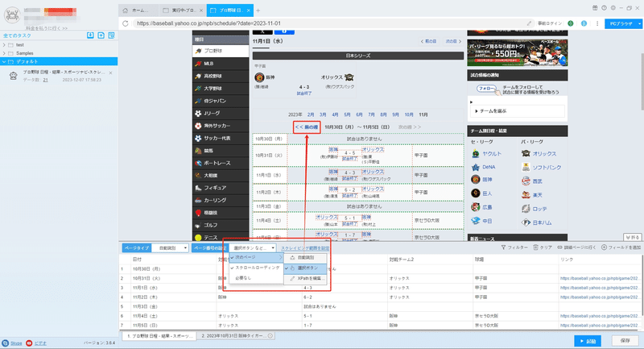This screenshot has width=644, height=349.
Task: Click the 10月 month link
Action: pos(409,114)
